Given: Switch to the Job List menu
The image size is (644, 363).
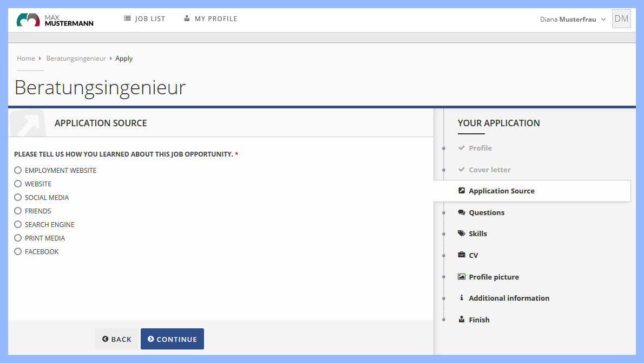Looking at the screenshot, I should (x=144, y=18).
